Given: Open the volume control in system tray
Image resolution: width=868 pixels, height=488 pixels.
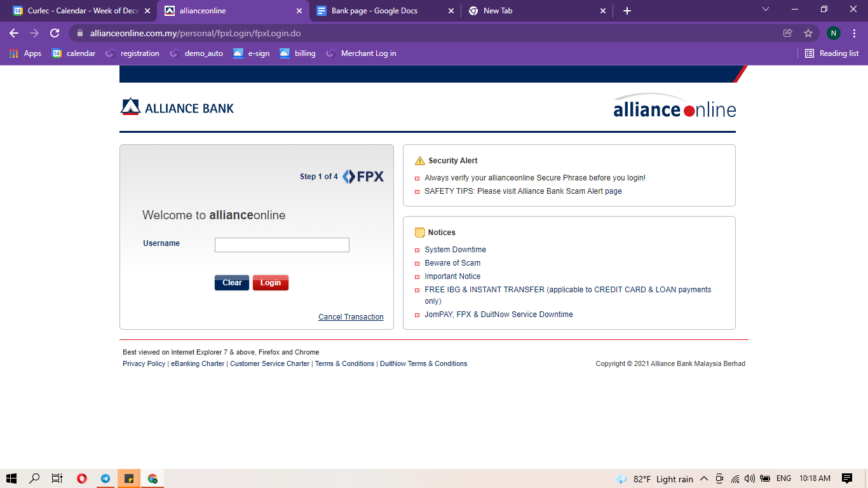Looking at the screenshot, I should pos(750,478).
